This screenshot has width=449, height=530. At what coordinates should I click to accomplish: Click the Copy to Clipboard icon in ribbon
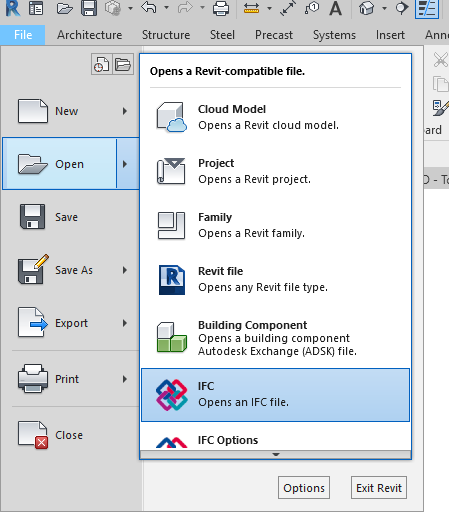click(441, 83)
